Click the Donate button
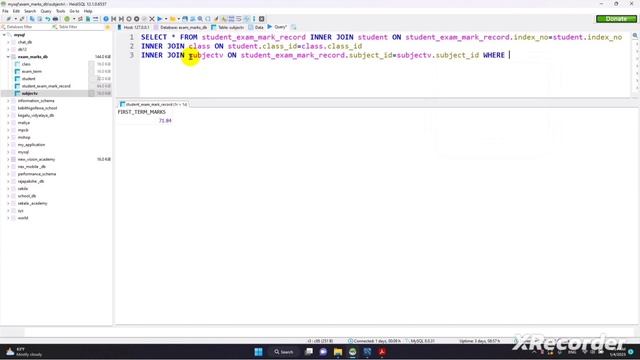The width and height of the screenshot is (640, 360). [616, 19]
